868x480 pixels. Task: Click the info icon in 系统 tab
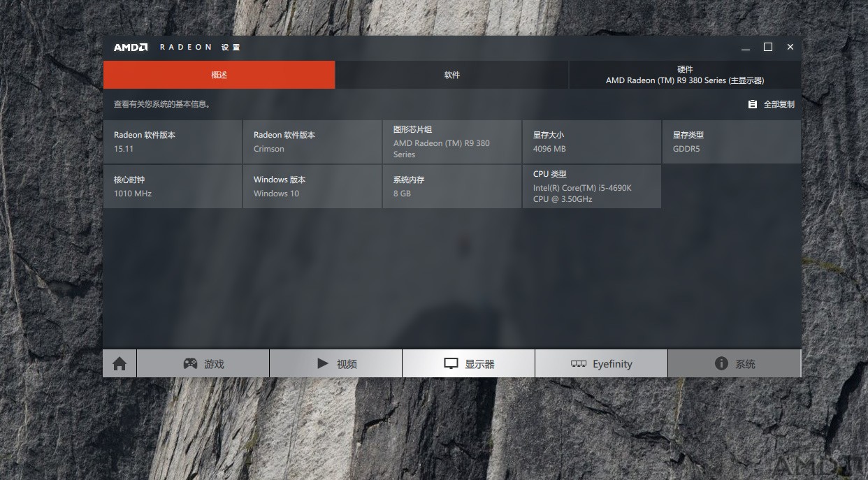point(721,363)
